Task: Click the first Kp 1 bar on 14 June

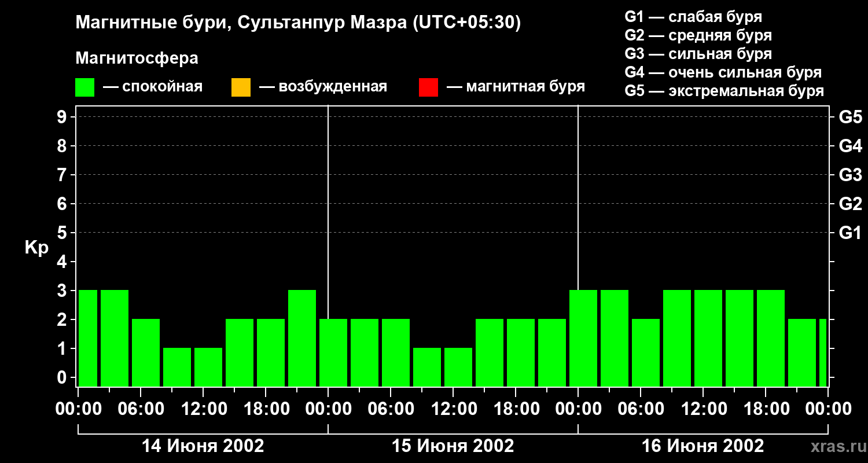Action: [177, 367]
